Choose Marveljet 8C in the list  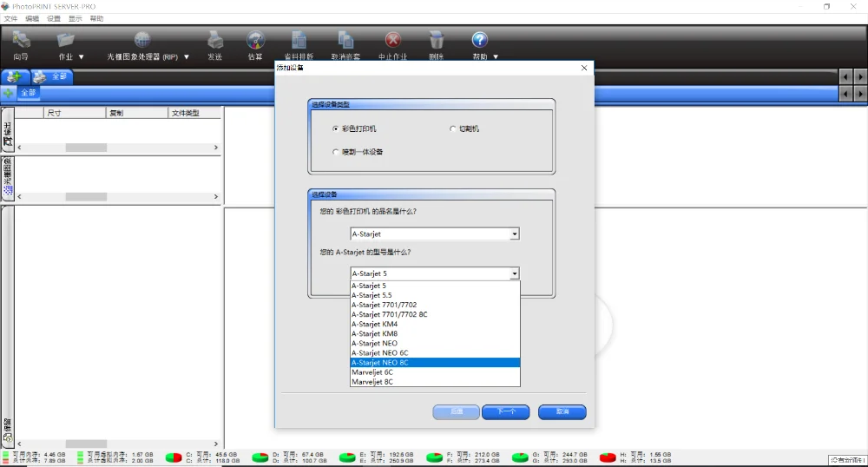(435, 382)
